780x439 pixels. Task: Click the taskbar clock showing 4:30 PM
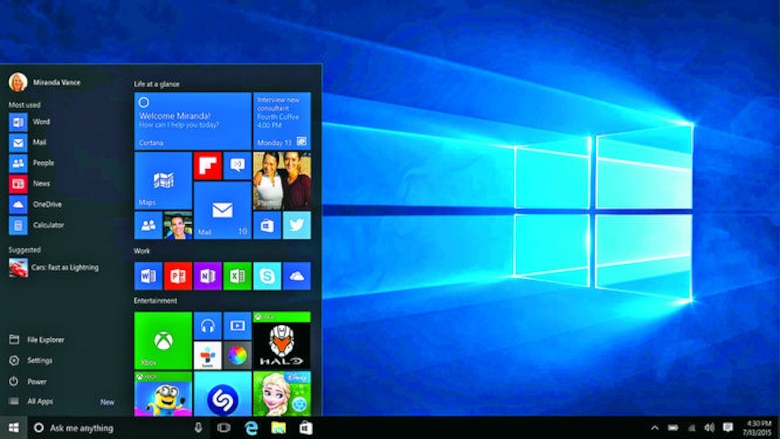(758, 428)
